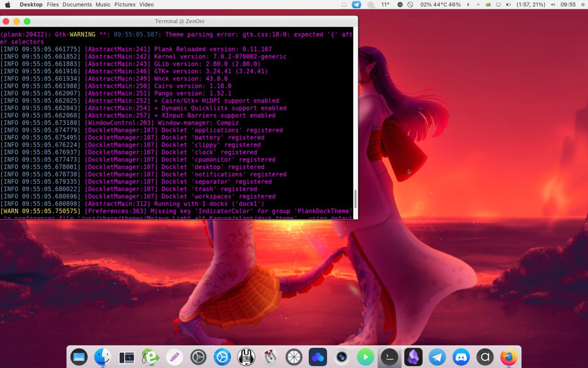Image resolution: width=588 pixels, height=368 pixels.
Task: Launch the blue cloud app in dock
Action: pyautogui.click(x=318, y=357)
